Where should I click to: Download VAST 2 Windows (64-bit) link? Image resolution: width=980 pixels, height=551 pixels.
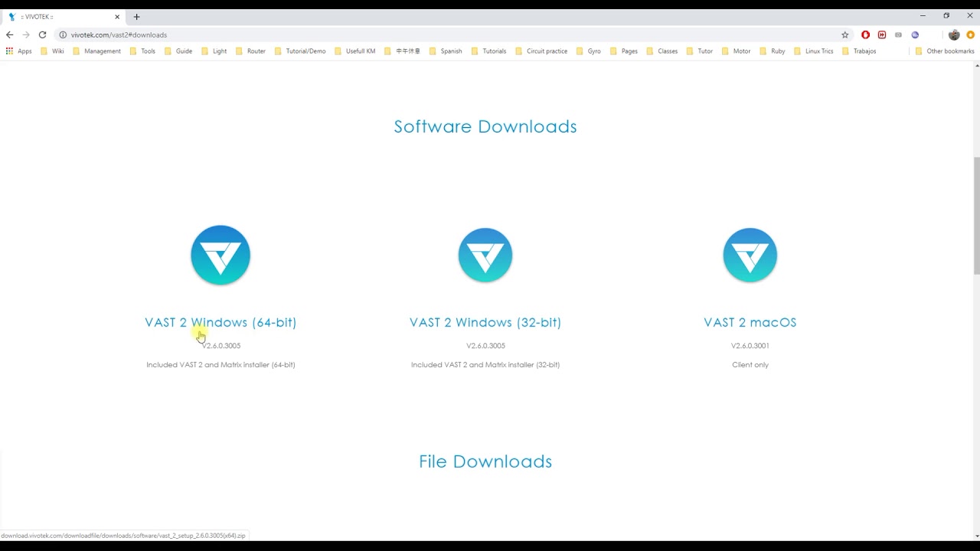[x=220, y=322]
